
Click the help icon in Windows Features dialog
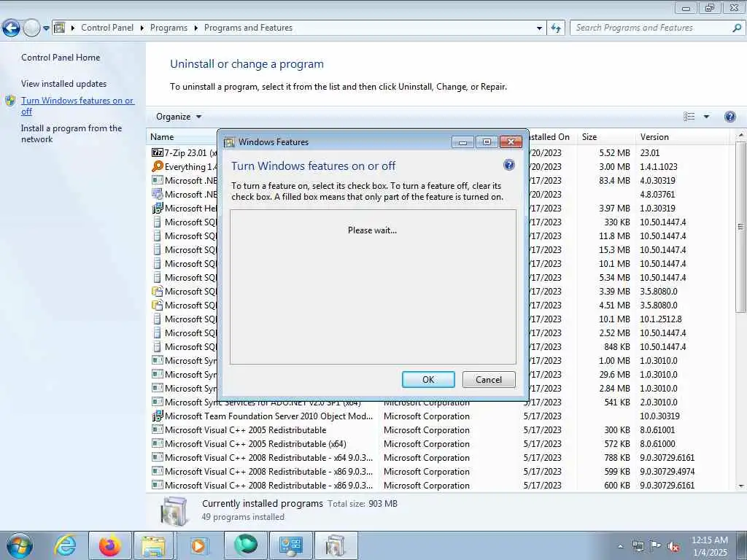(508, 165)
